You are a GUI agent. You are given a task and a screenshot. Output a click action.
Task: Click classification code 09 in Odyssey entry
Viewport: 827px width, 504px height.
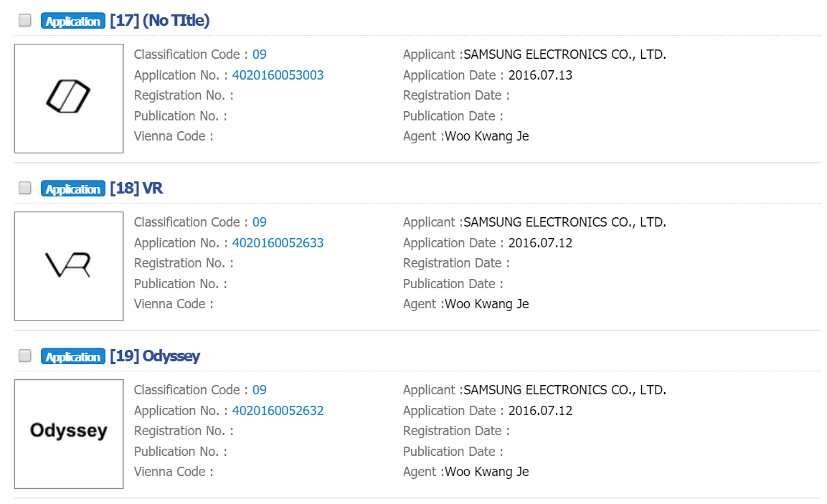tap(259, 390)
